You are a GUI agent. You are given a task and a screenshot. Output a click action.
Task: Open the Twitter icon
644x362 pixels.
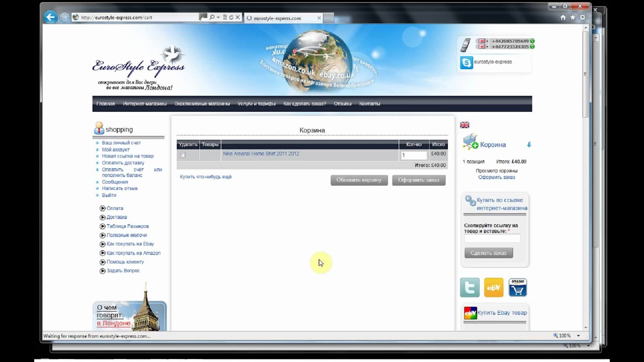tap(470, 288)
